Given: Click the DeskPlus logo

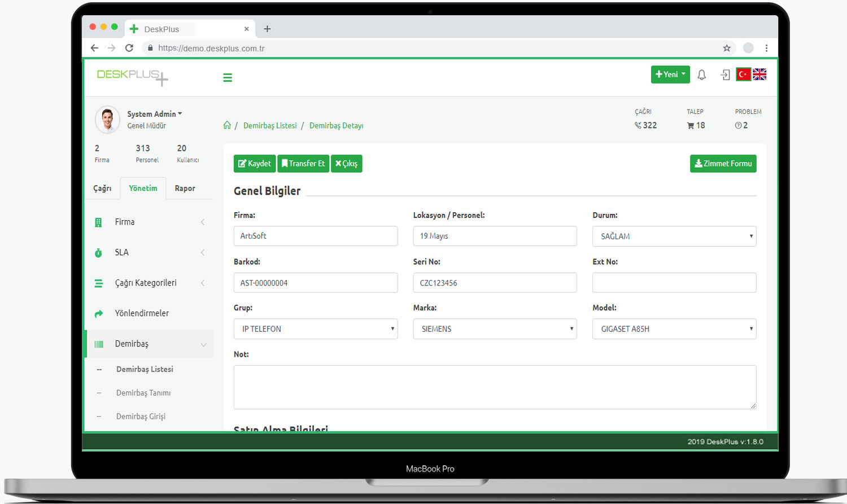Looking at the screenshot, I should (133, 77).
